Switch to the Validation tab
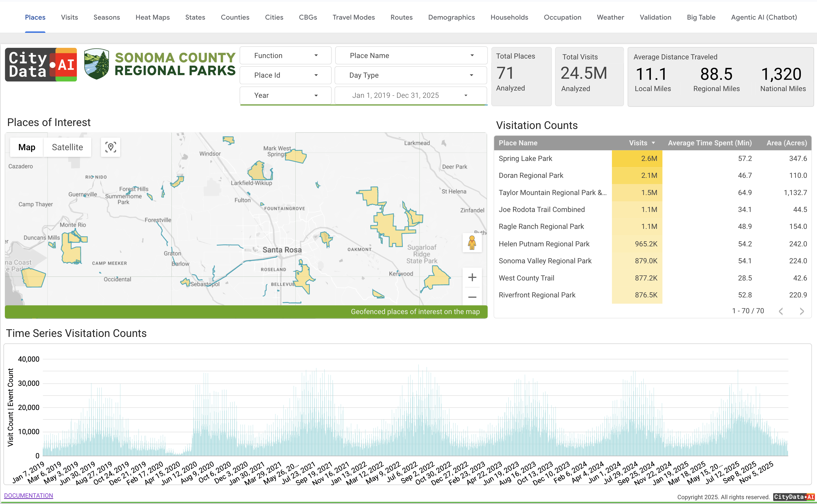 click(x=655, y=17)
